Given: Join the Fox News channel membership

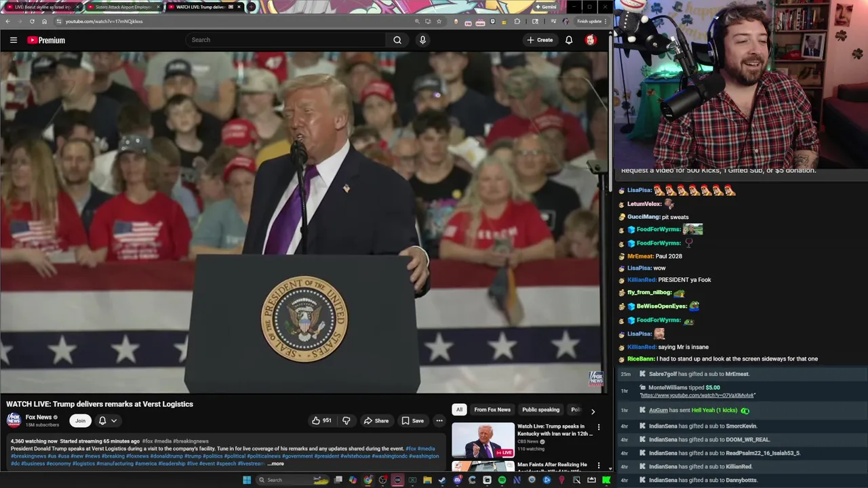Looking at the screenshot, I should coord(80,421).
